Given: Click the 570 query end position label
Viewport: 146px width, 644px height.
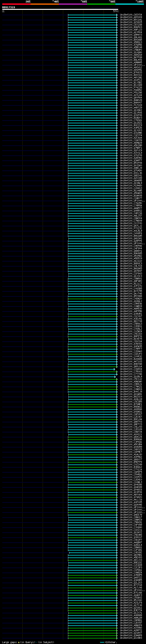Looking at the screenshot, I should tap(115, 11).
